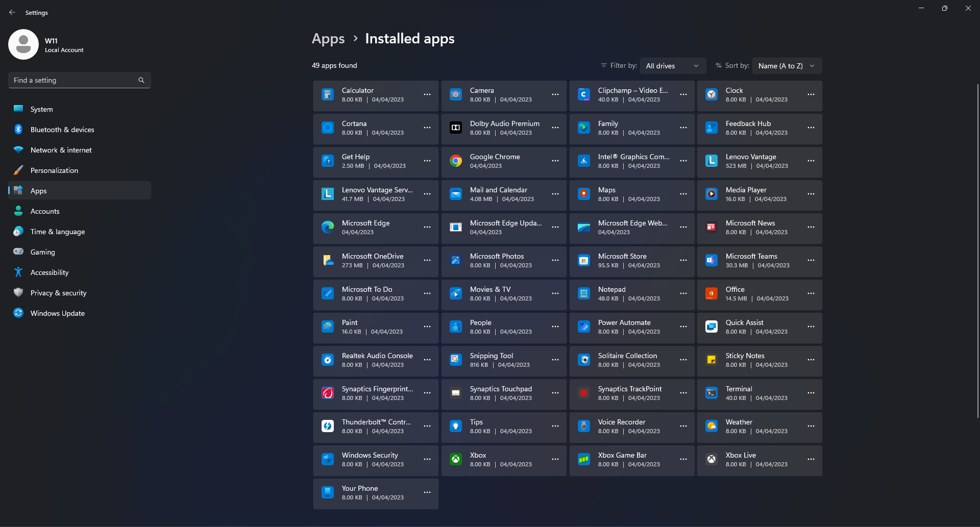
Task: Click the Quick Assist icon
Action: point(712,327)
